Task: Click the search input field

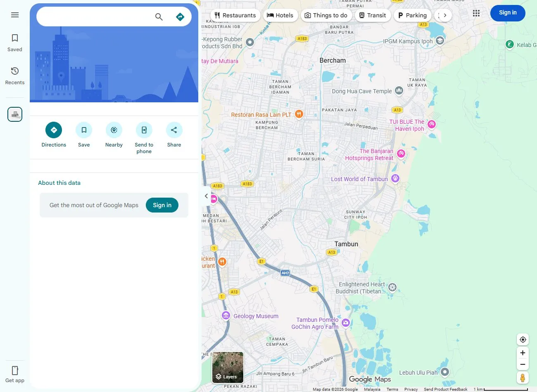Action: pyautogui.click(x=95, y=17)
